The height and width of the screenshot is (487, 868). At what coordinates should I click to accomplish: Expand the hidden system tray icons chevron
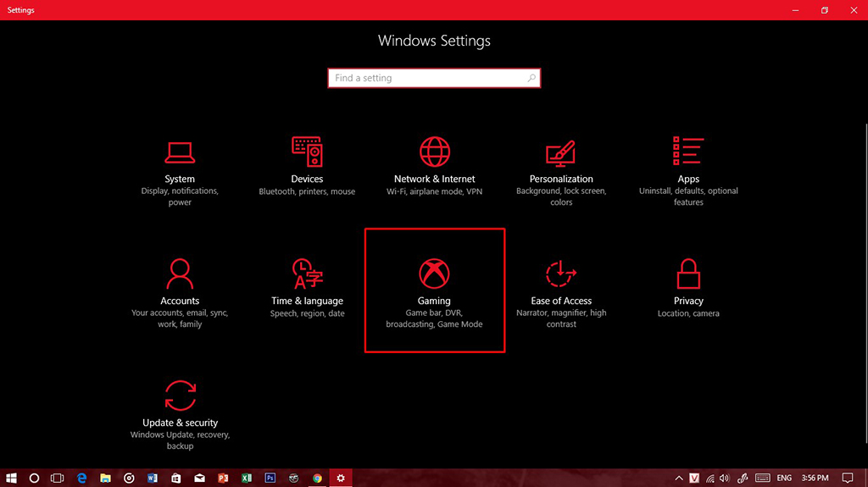pos(680,478)
